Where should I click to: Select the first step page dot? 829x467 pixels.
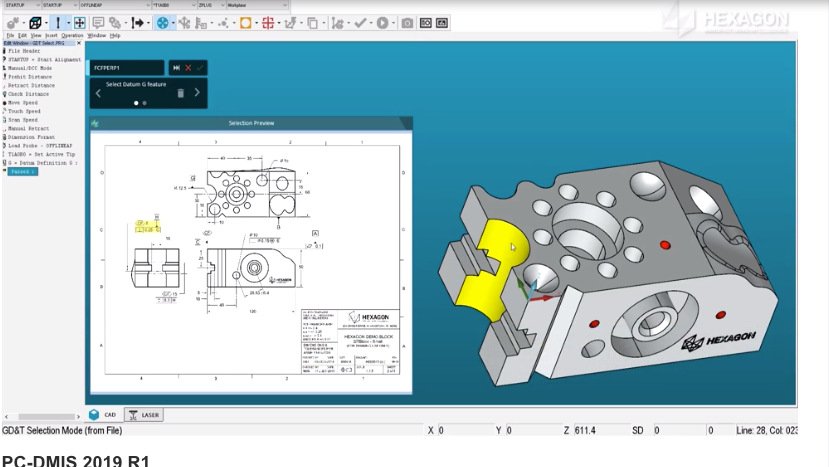click(136, 103)
